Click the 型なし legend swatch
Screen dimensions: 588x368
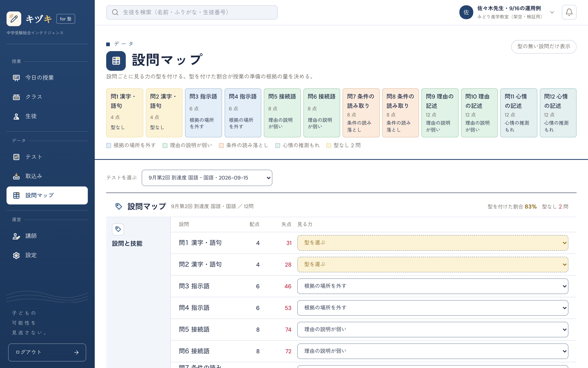[x=329, y=146]
